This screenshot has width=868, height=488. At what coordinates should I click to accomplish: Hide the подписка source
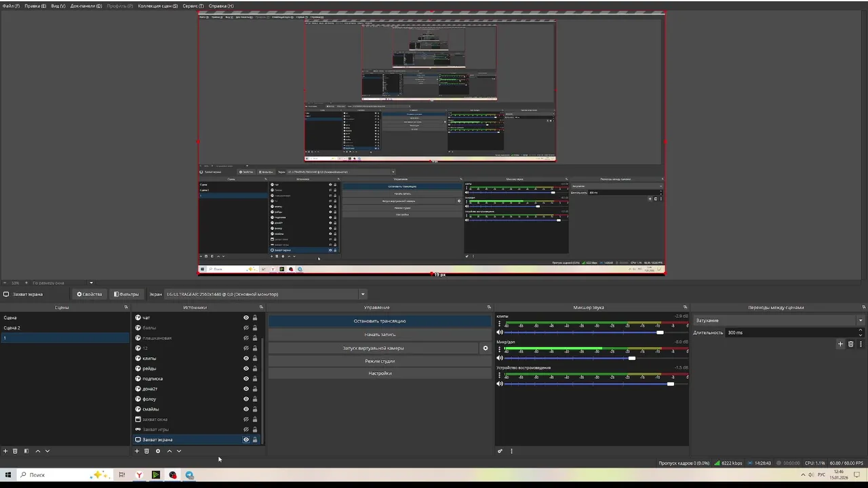pyautogui.click(x=246, y=378)
